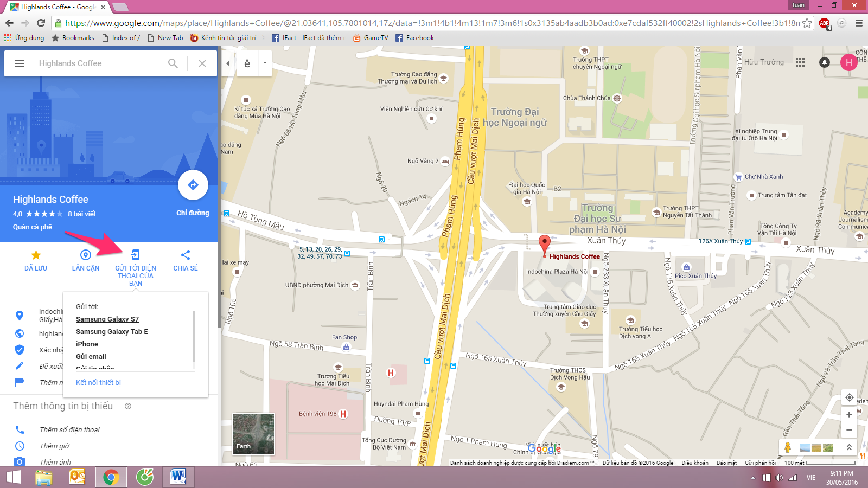This screenshot has height=488, width=868.
Task: Zoom in on the map
Action: pyautogui.click(x=849, y=415)
